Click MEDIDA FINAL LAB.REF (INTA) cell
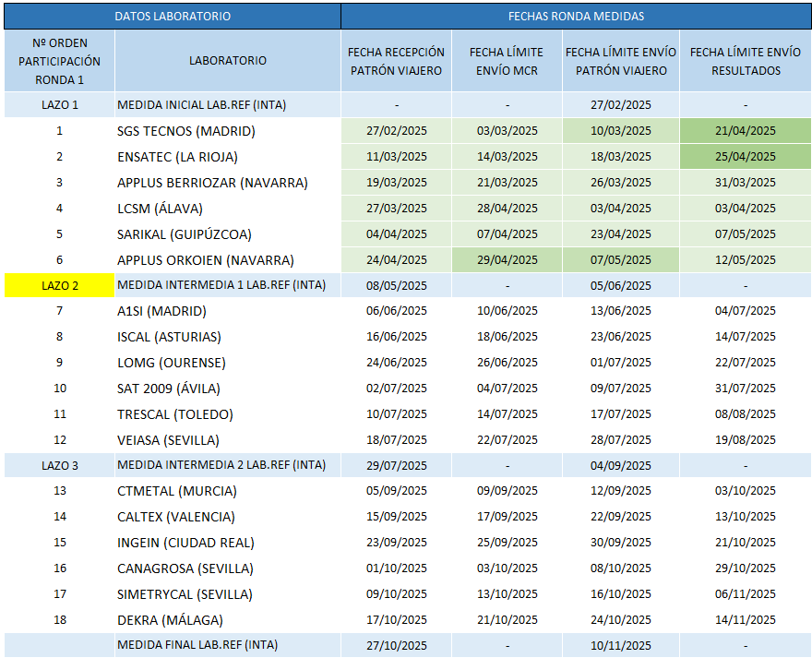The width and height of the screenshot is (812, 658). click(x=228, y=645)
